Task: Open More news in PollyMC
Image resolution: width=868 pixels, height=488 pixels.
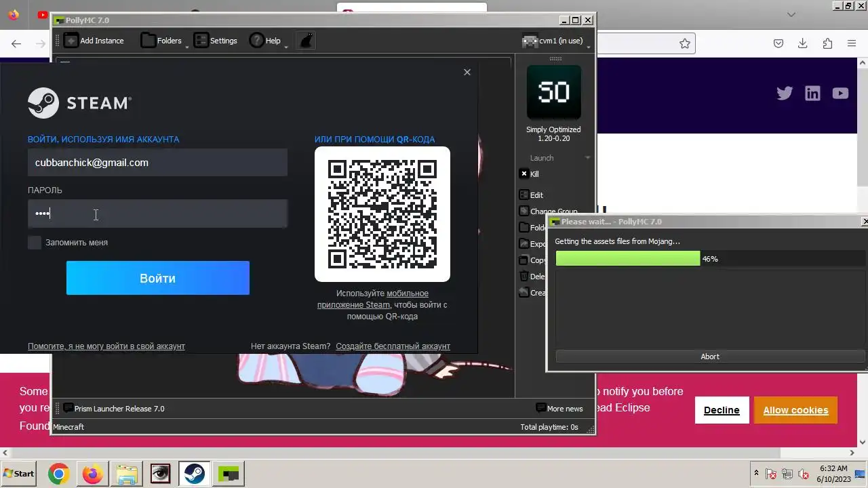Action: tap(559, 409)
